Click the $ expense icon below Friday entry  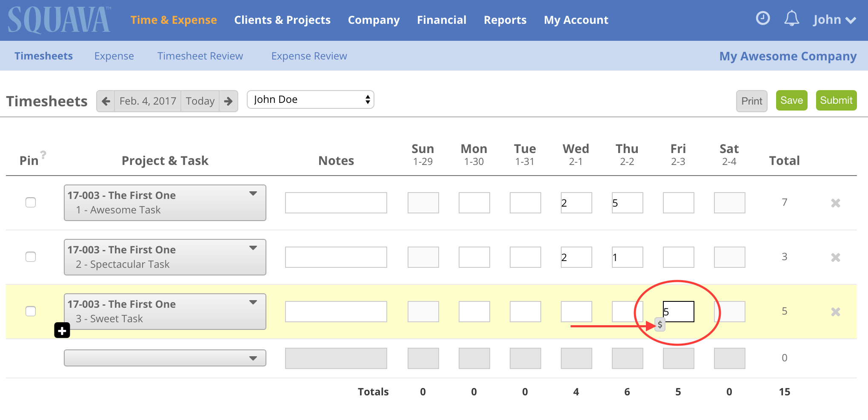[660, 324]
